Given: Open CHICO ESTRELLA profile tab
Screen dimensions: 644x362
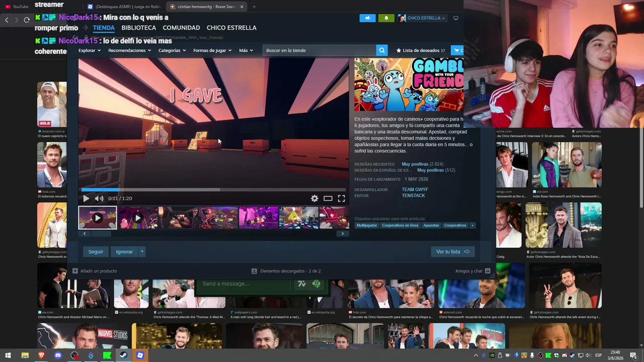Looking at the screenshot, I should 231,28.
